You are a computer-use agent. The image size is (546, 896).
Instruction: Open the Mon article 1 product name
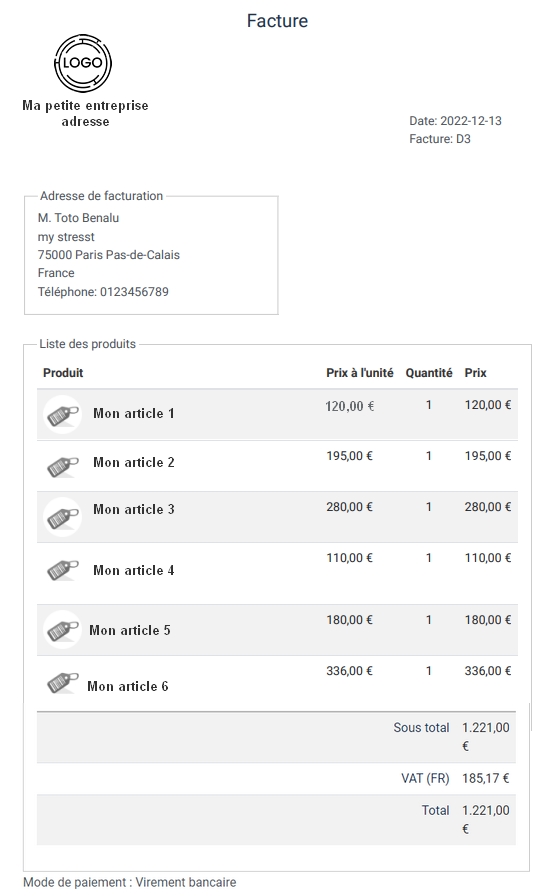pos(134,413)
